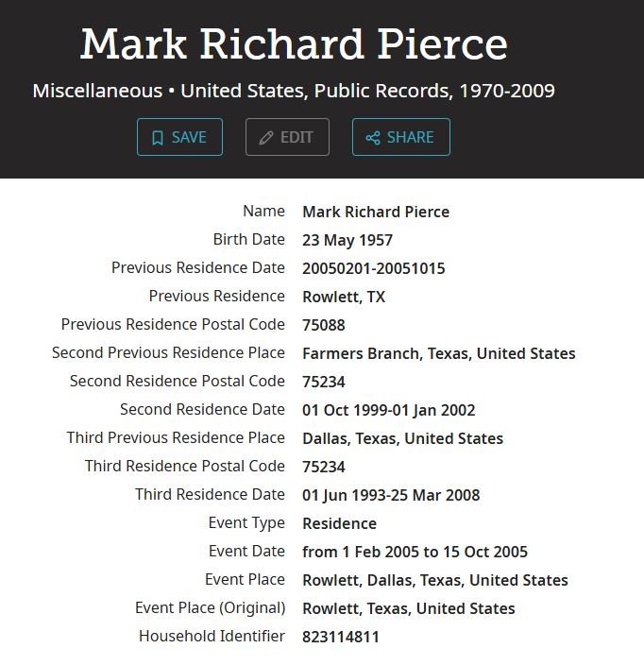
Task: Click the Rowlett, TX previous residence value
Action: pos(344,297)
